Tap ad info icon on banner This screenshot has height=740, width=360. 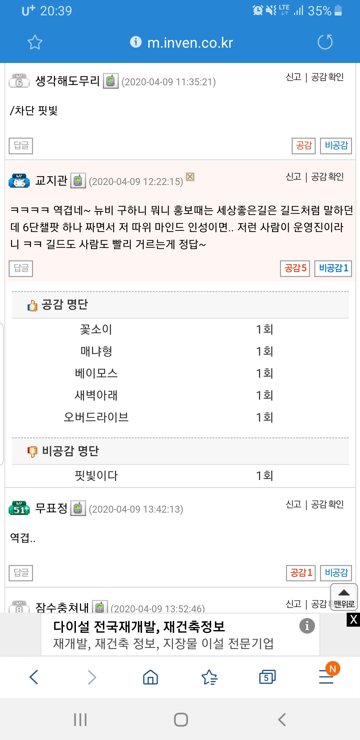(307, 626)
